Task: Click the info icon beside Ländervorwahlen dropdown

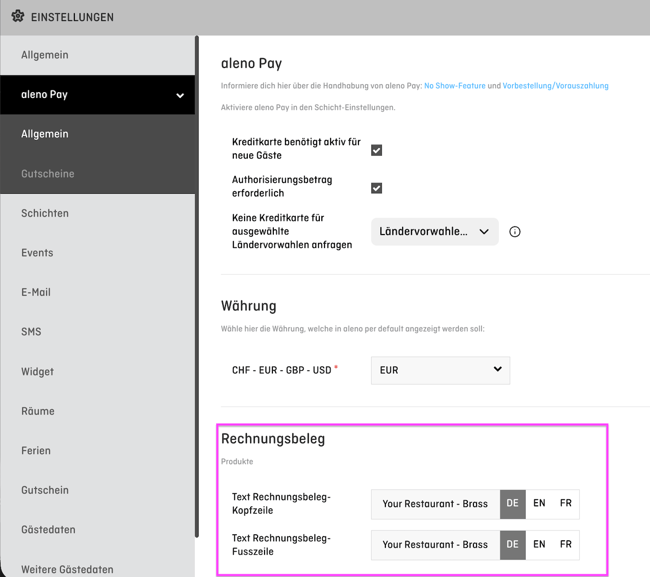Action: point(514,232)
